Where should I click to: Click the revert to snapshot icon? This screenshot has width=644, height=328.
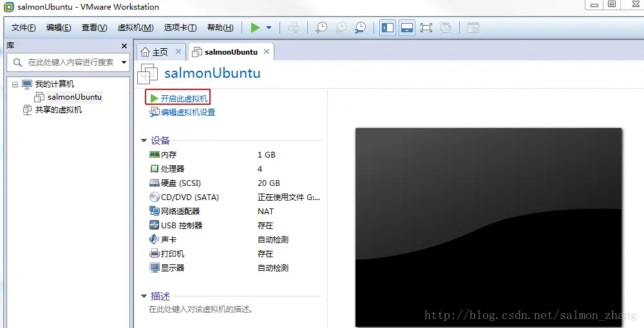[x=341, y=28]
